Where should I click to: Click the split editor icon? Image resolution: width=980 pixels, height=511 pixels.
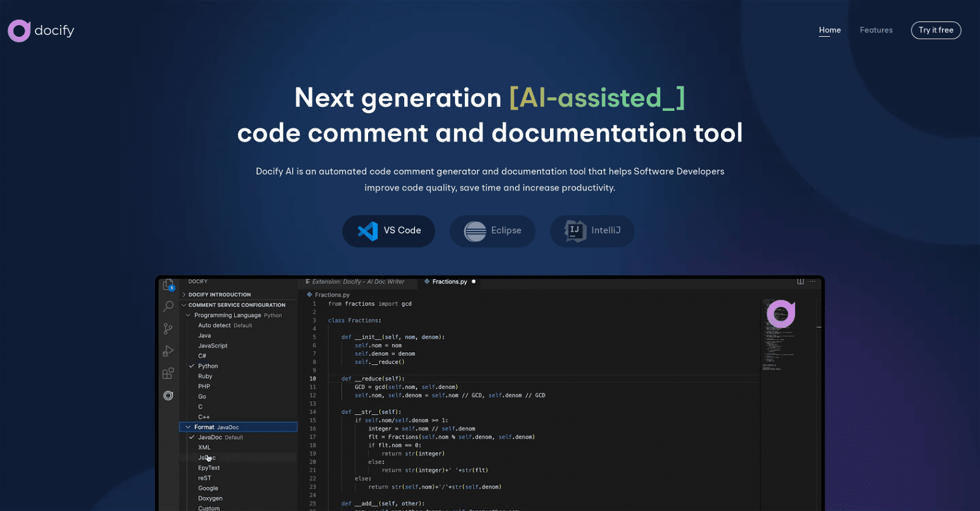[x=801, y=282]
